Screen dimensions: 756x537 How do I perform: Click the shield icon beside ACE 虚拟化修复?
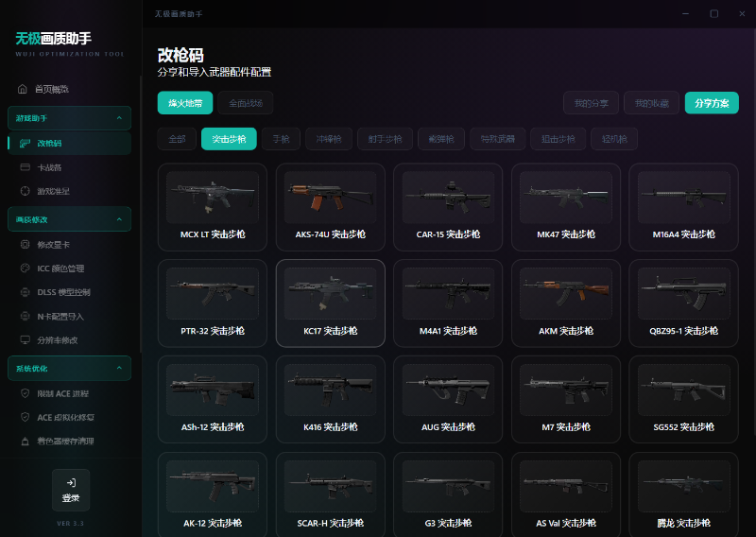(x=26, y=417)
